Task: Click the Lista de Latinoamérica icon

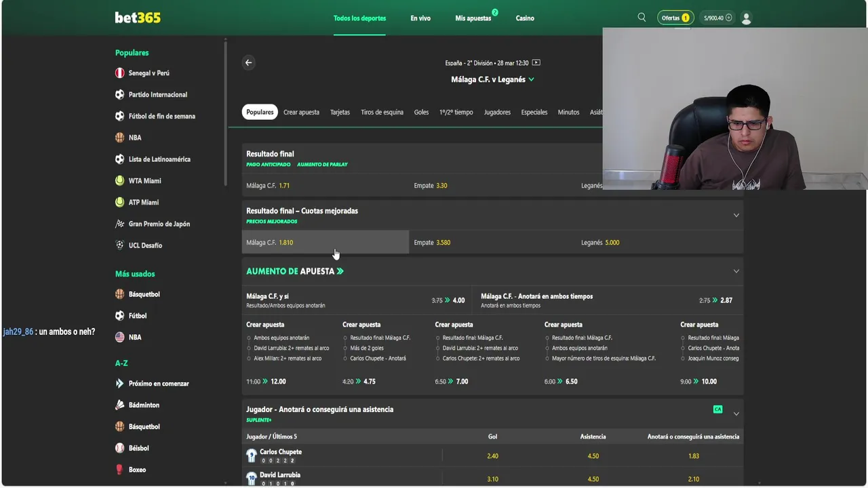Action: (x=119, y=159)
